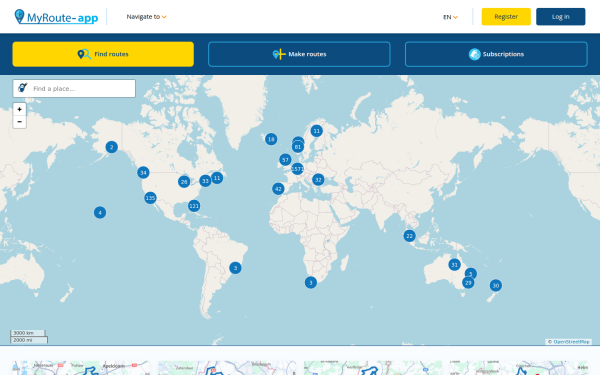Zoom out the map with minus button
600x375 pixels.
pos(20,122)
